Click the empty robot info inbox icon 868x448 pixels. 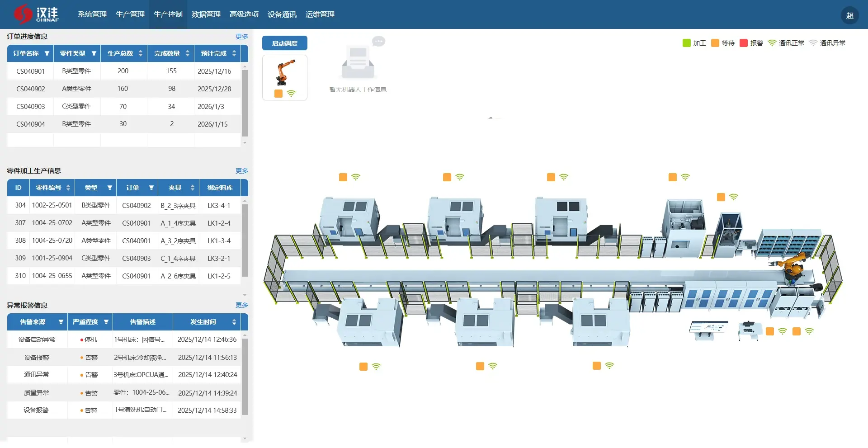pyautogui.click(x=358, y=62)
